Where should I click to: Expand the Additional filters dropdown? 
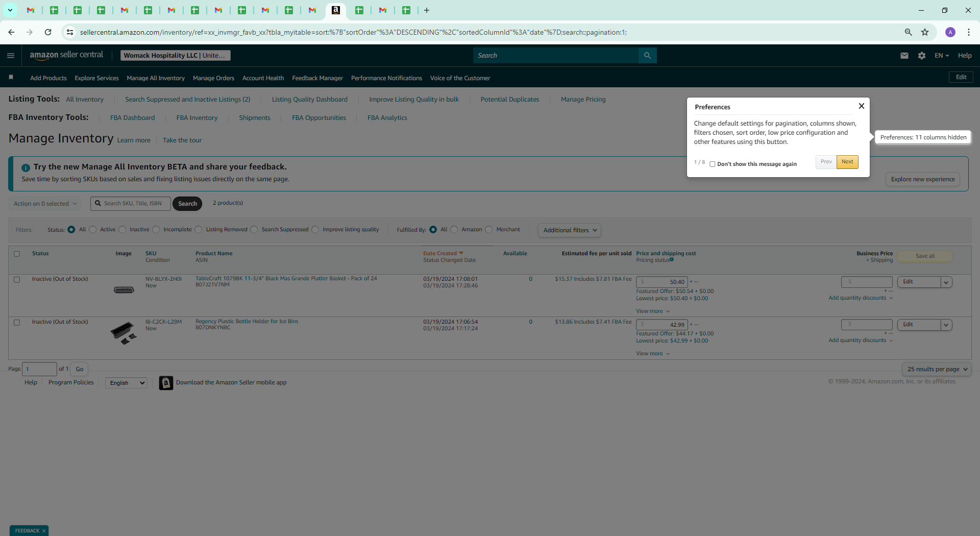click(570, 230)
